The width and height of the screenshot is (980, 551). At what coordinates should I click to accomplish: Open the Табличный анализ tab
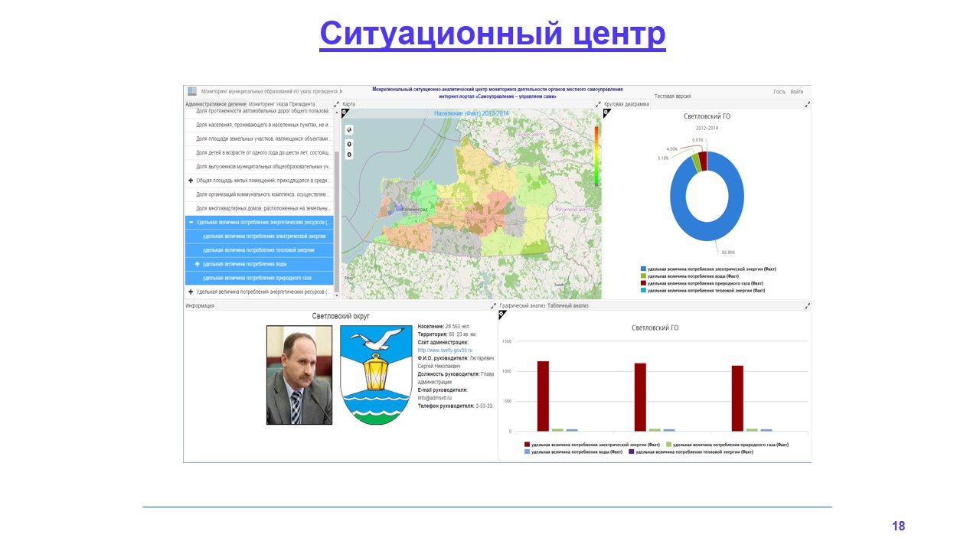[568, 306]
